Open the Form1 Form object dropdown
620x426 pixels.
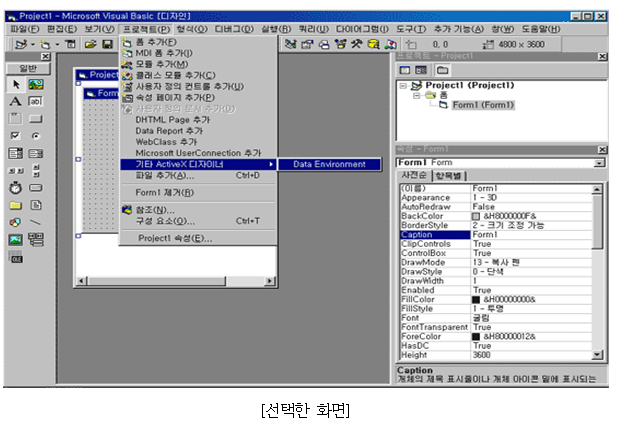point(600,163)
